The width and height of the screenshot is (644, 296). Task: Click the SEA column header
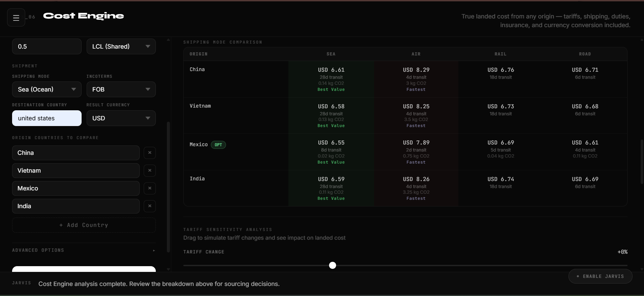point(331,54)
